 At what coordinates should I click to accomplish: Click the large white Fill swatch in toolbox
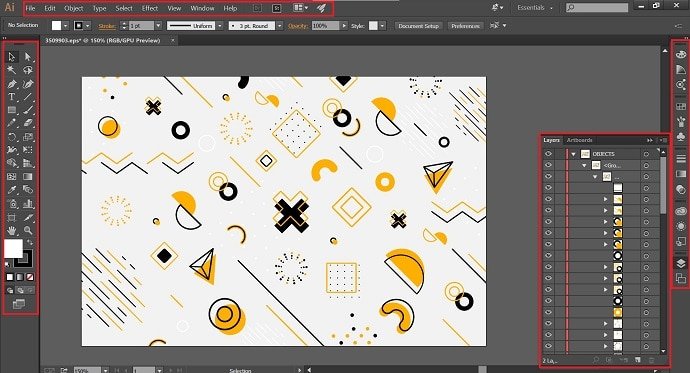click(x=13, y=249)
